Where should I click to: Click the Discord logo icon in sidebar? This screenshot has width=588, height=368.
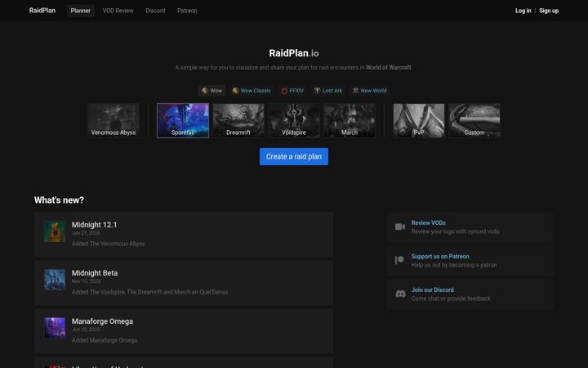click(400, 294)
